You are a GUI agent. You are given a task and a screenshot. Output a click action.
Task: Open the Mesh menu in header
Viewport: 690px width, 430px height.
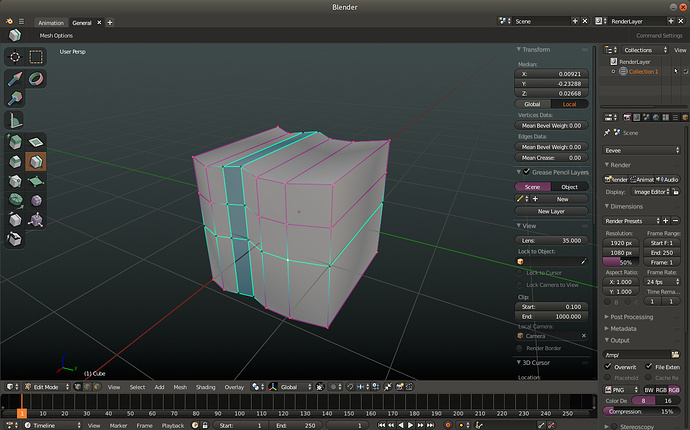tap(180, 387)
